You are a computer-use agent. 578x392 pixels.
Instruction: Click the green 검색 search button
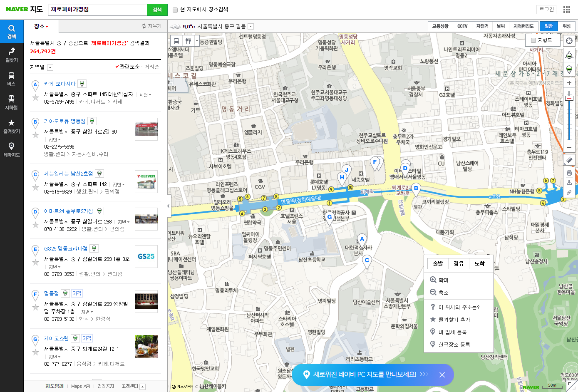click(157, 10)
